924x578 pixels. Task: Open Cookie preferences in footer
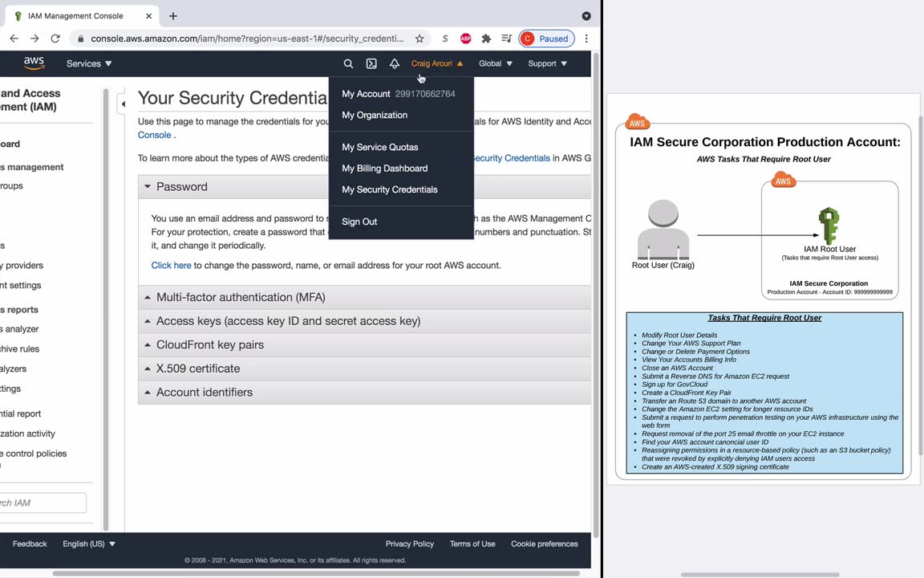click(545, 543)
